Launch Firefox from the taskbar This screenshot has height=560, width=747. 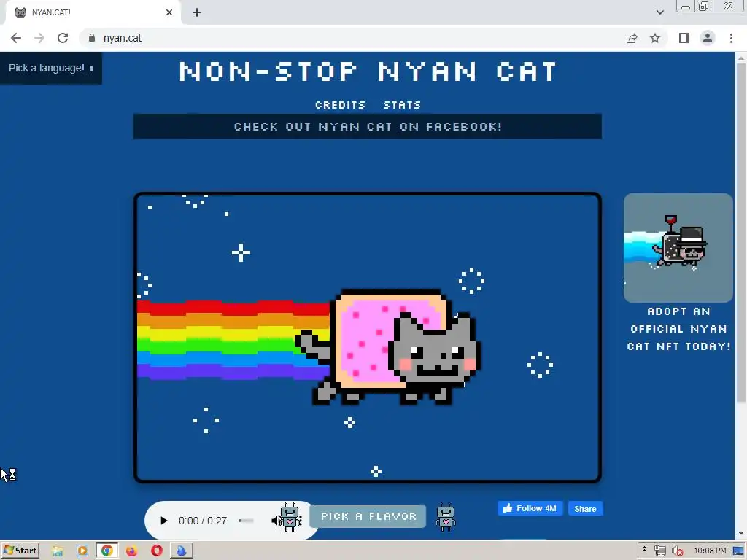(x=131, y=551)
